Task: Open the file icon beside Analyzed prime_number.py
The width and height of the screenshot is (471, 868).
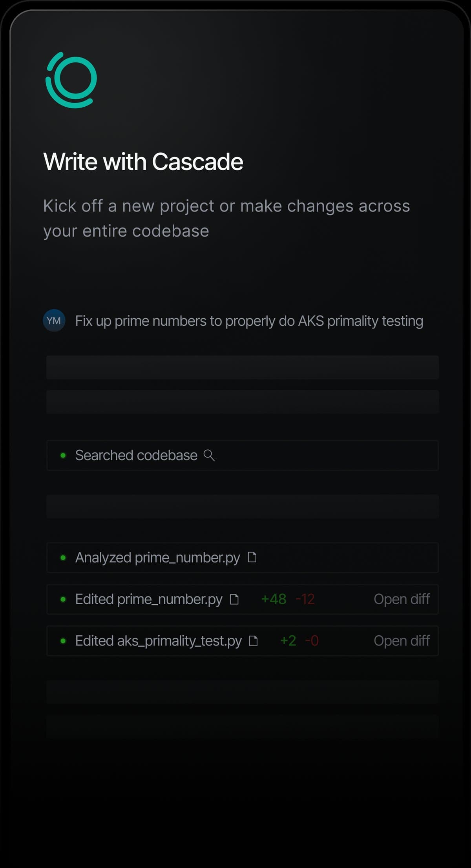Action: tap(253, 558)
